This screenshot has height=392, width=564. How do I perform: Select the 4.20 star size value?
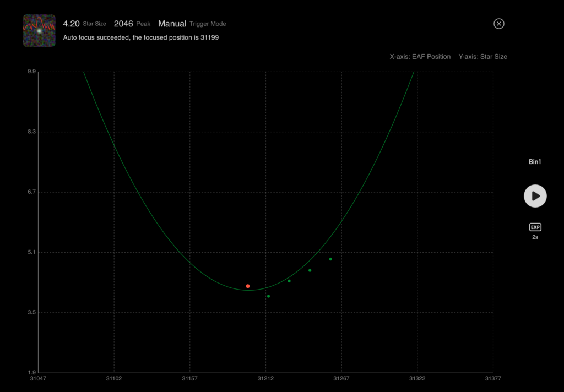coord(71,24)
